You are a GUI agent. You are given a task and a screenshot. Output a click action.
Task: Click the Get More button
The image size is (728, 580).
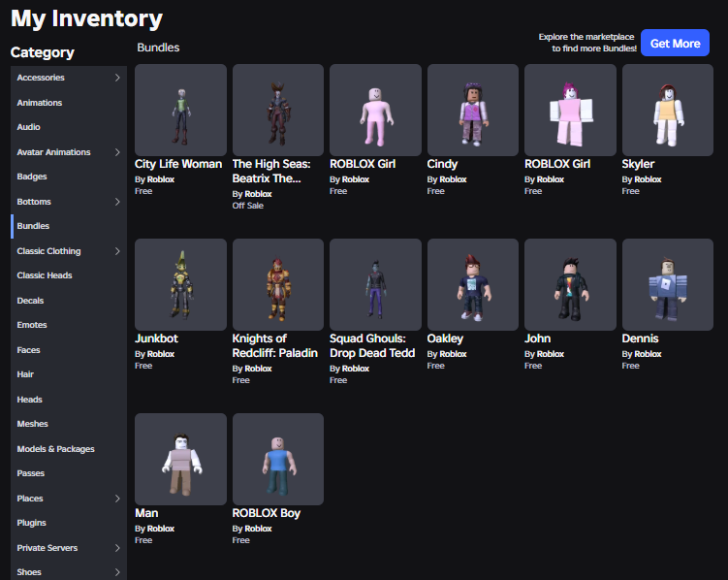[675, 44]
